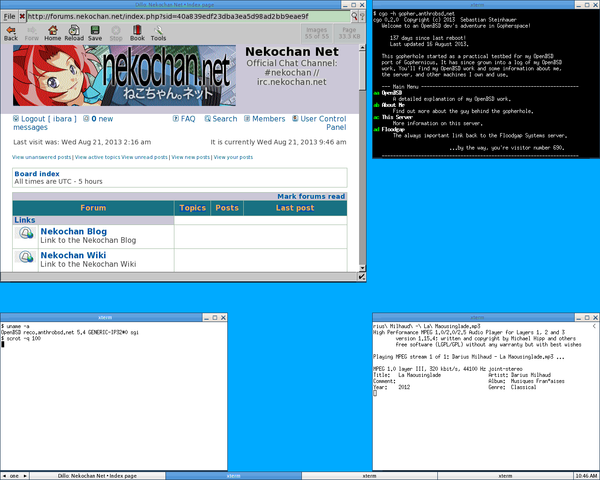
Task: Log out via Logout [ ibara ]
Action: pos(49,119)
